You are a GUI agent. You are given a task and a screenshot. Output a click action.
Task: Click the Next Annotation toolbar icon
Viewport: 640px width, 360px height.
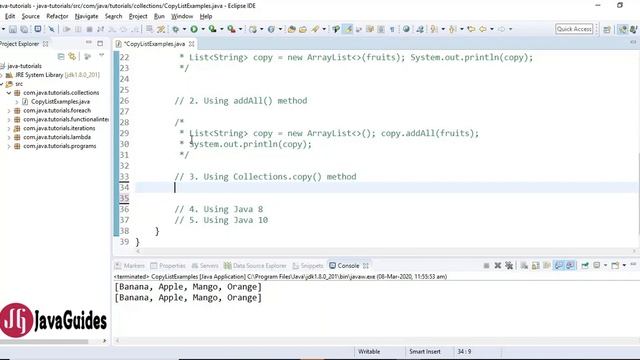[433, 29]
